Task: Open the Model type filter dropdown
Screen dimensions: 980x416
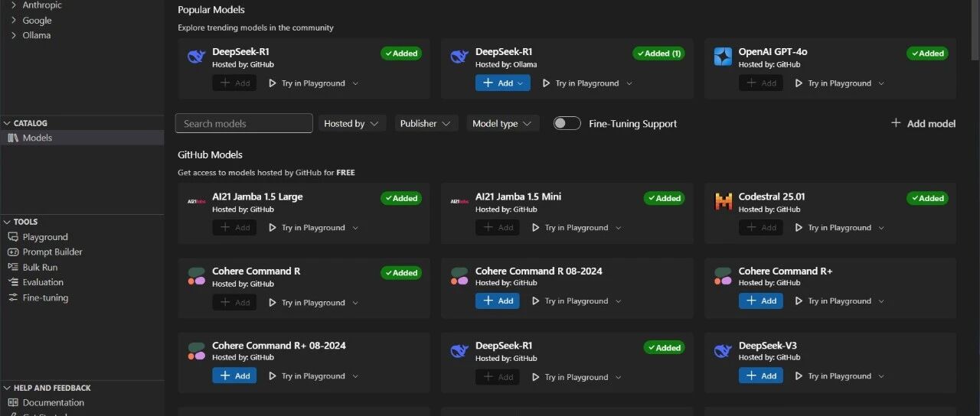Action: 503,123
